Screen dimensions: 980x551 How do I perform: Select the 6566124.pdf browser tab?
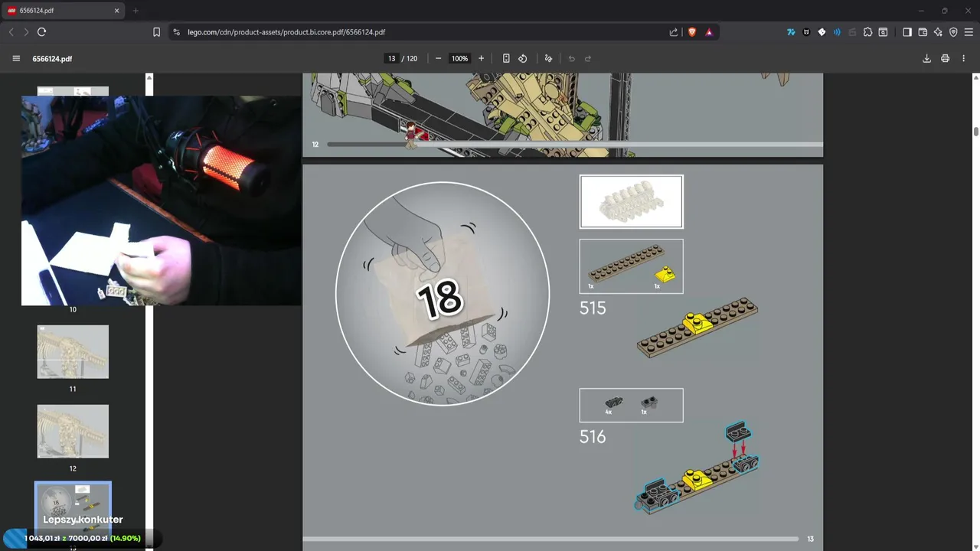[64, 11]
